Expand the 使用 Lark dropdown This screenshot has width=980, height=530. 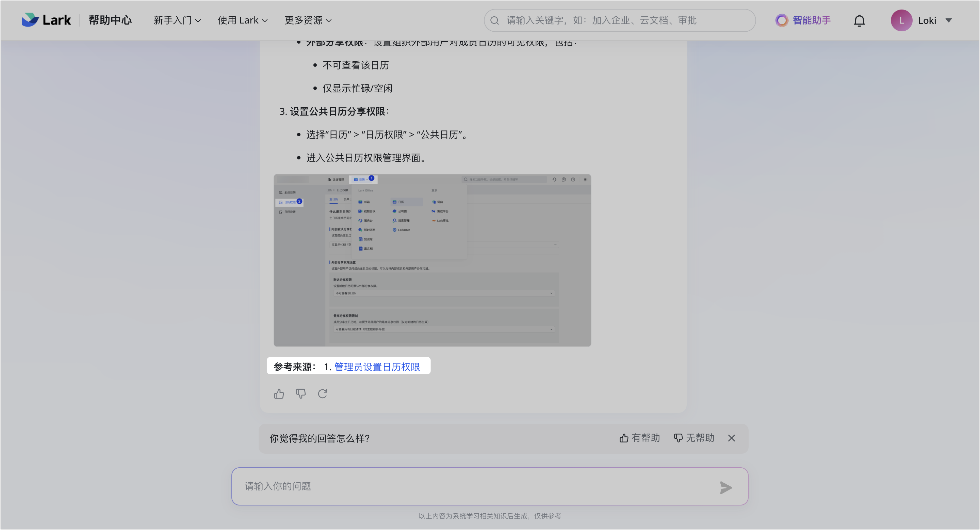(x=243, y=20)
